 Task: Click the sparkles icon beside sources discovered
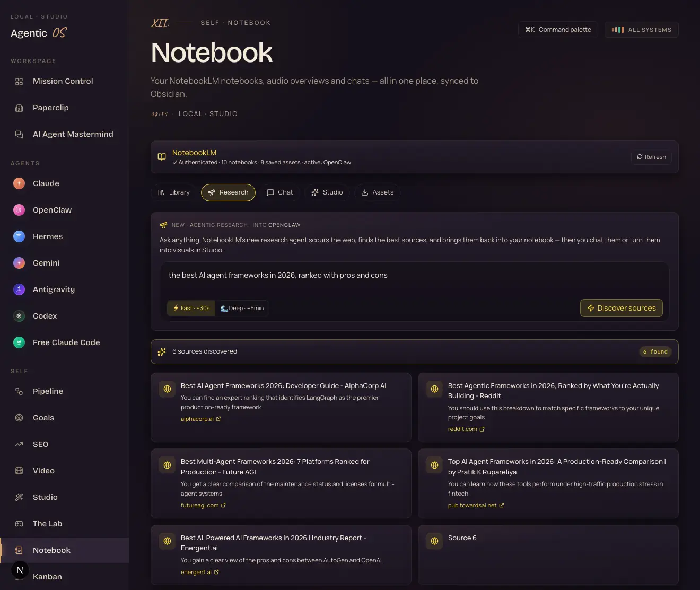[162, 351]
